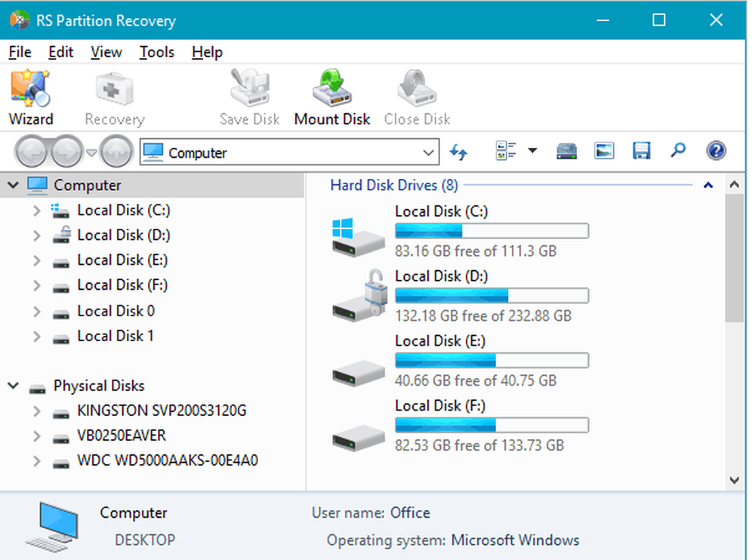The width and height of the screenshot is (755, 560).
Task: Open help via question mark icon
Action: pos(716,151)
